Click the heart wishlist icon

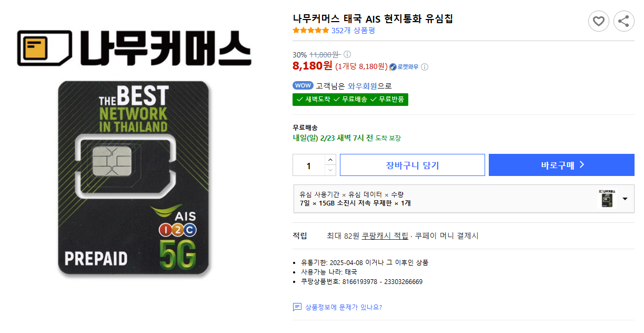click(x=598, y=21)
